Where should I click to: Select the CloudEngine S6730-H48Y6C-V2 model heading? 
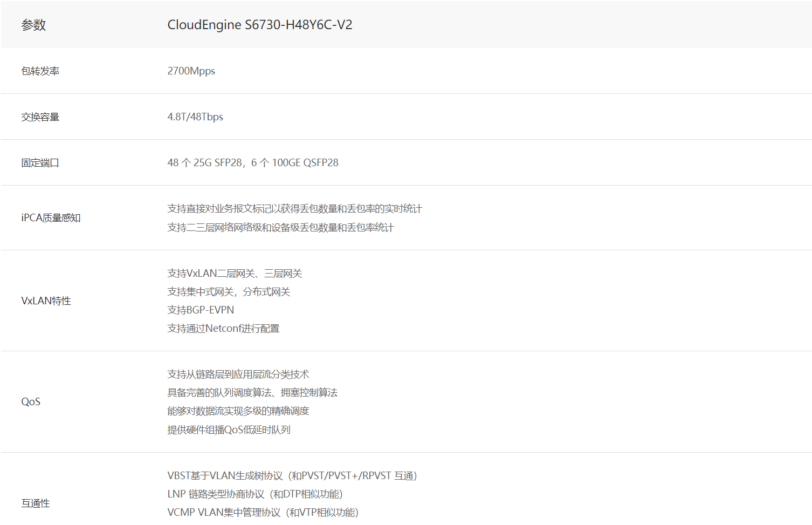point(259,25)
